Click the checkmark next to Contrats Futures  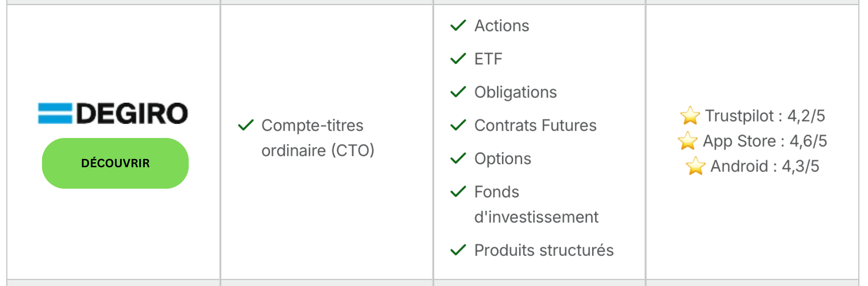click(458, 125)
